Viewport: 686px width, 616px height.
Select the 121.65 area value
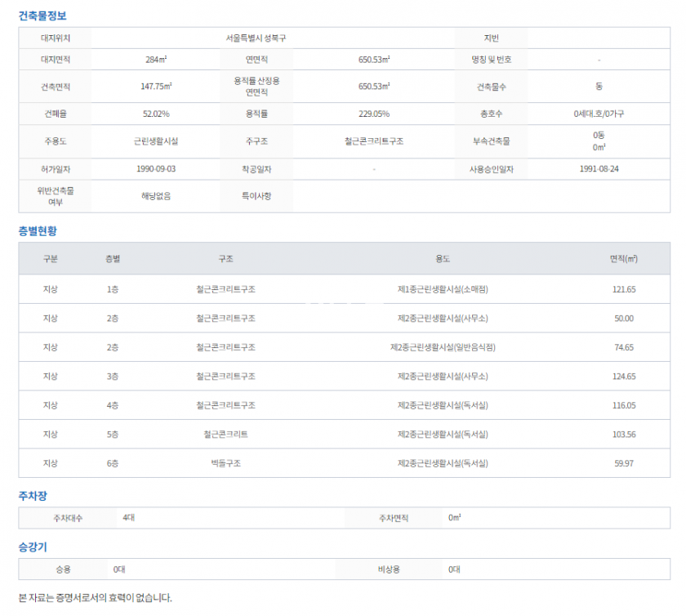[623, 289]
